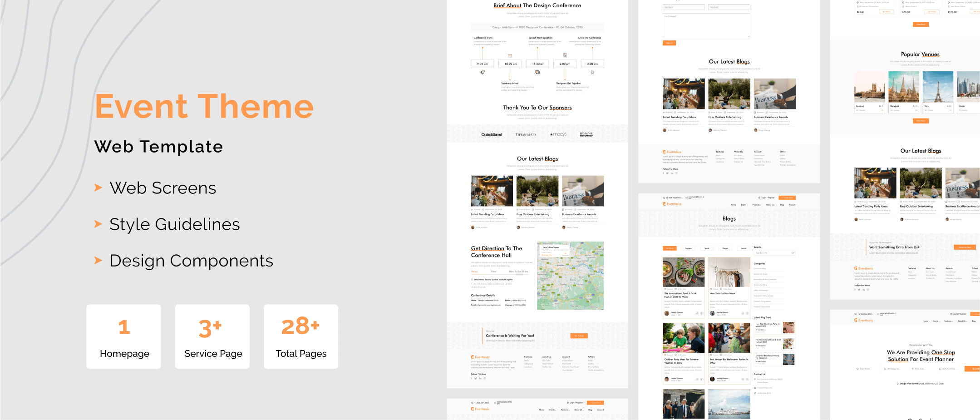
Task: Click the bookmark icon on Halloween Parties card
Action: coord(747,379)
